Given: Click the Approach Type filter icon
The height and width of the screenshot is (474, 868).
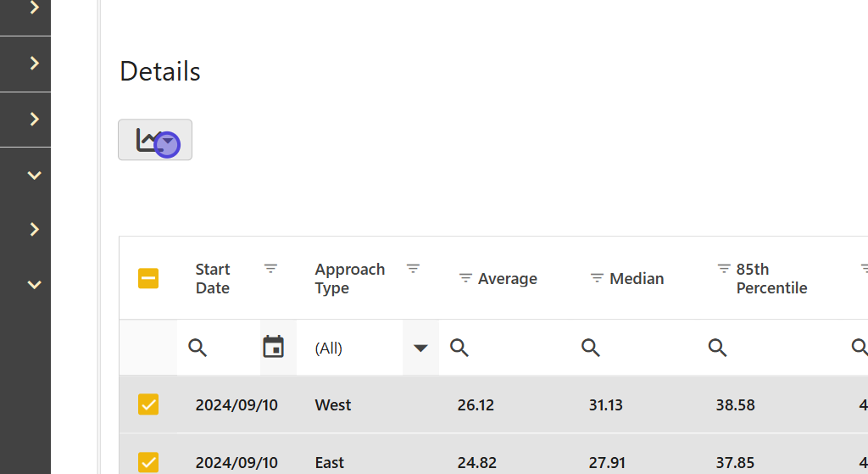Looking at the screenshot, I should point(413,269).
